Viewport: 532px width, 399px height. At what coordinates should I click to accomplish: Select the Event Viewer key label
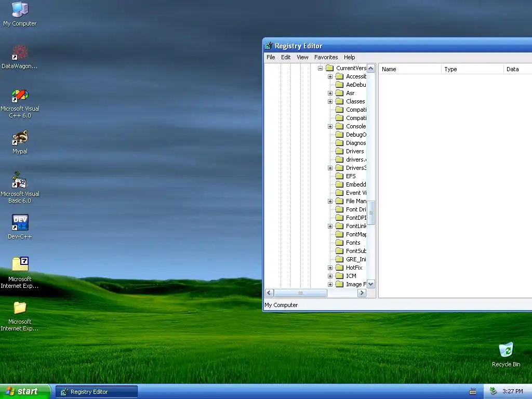[x=356, y=193]
